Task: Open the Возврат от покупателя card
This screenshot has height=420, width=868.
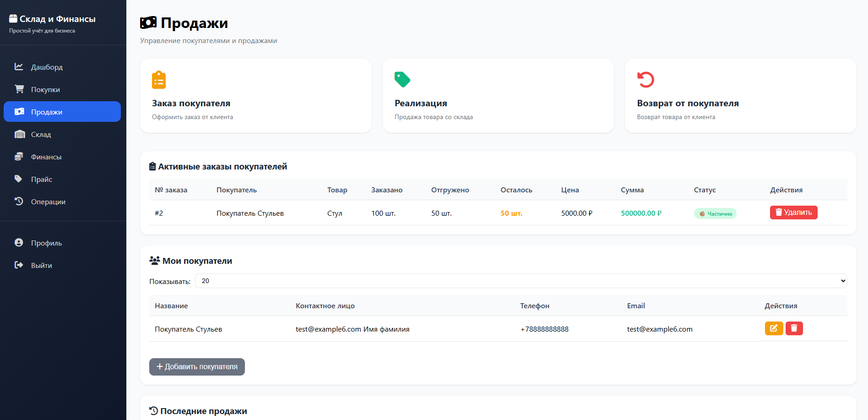Action: point(740,96)
